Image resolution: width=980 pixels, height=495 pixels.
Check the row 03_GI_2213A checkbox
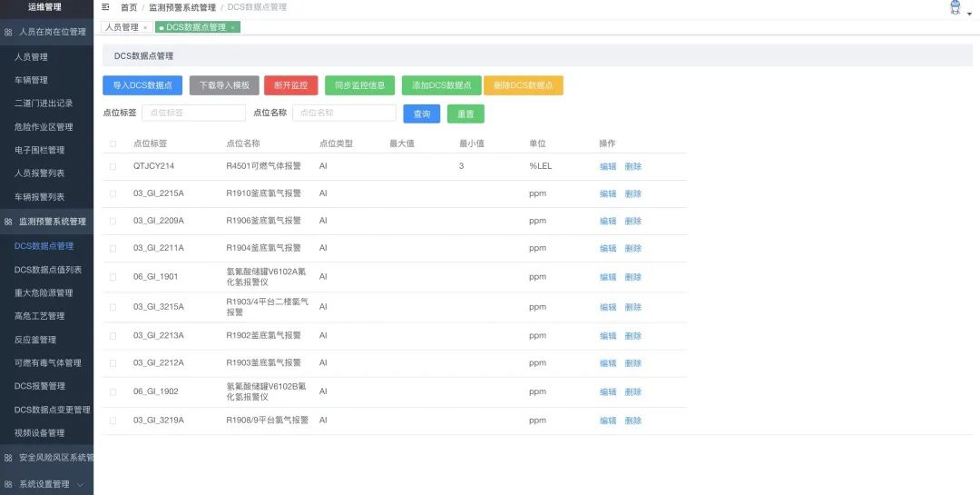point(113,336)
